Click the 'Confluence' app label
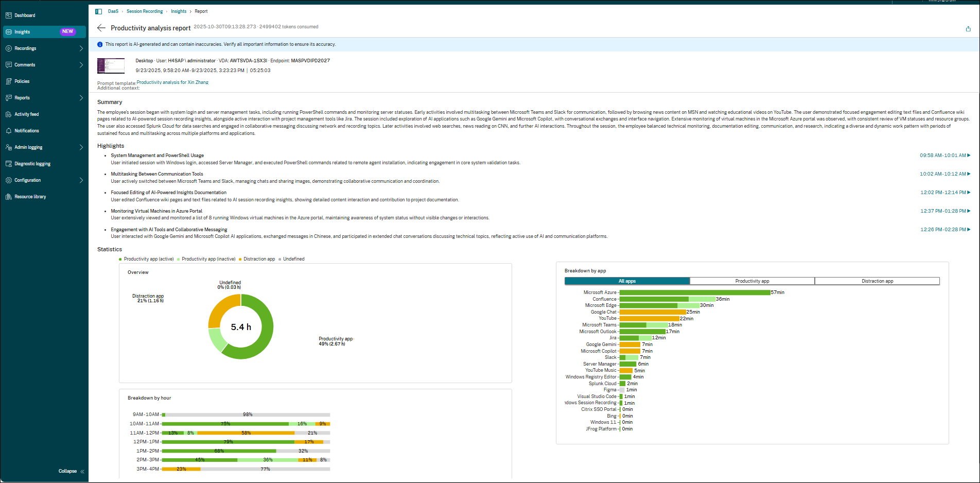 [x=604, y=299]
